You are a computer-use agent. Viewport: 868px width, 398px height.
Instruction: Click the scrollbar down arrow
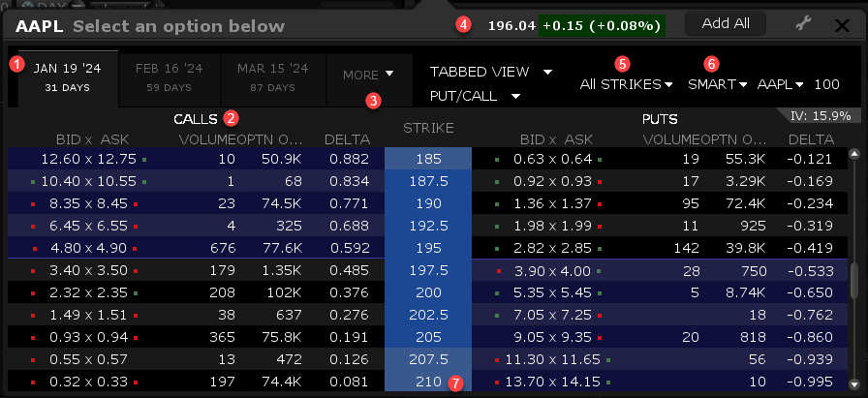[854, 383]
